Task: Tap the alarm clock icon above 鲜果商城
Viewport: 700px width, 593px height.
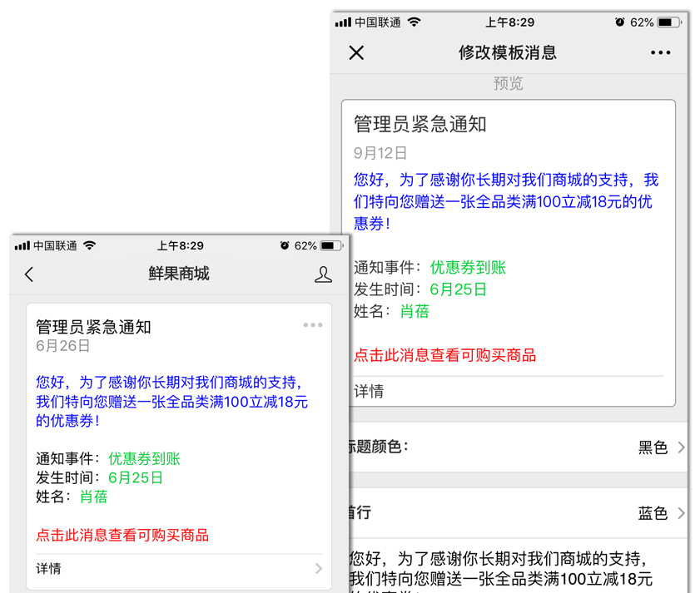Action: [285, 246]
